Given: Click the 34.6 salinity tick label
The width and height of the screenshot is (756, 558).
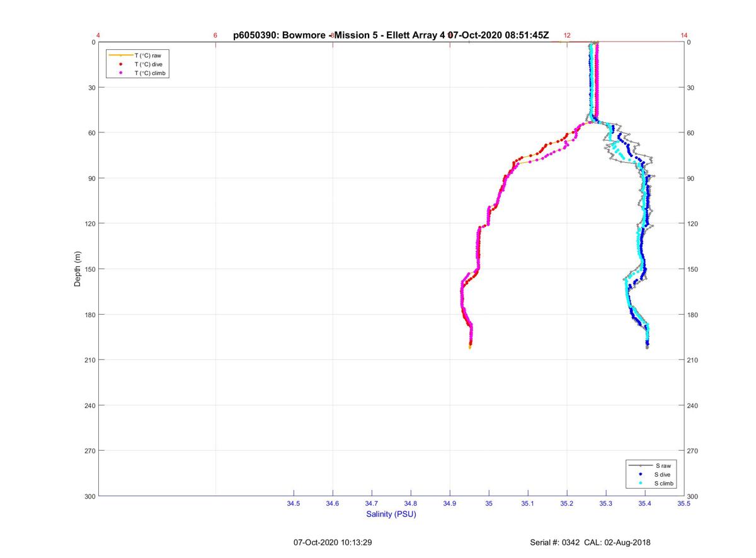Looking at the screenshot, I should click(x=333, y=504).
